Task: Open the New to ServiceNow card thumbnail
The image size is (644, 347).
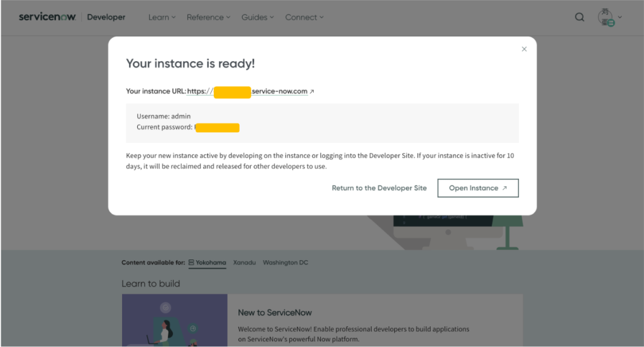Action: [175, 321]
